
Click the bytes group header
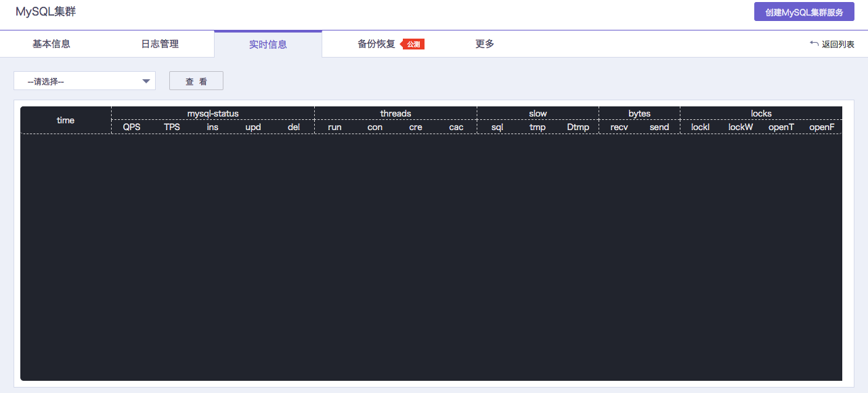pyautogui.click(x=639, y=113)
